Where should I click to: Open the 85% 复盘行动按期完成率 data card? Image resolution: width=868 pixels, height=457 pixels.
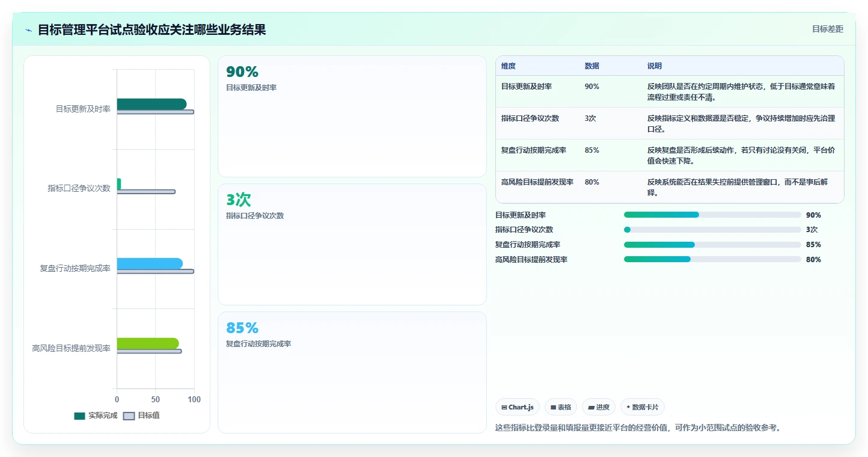tap(352, 372)
